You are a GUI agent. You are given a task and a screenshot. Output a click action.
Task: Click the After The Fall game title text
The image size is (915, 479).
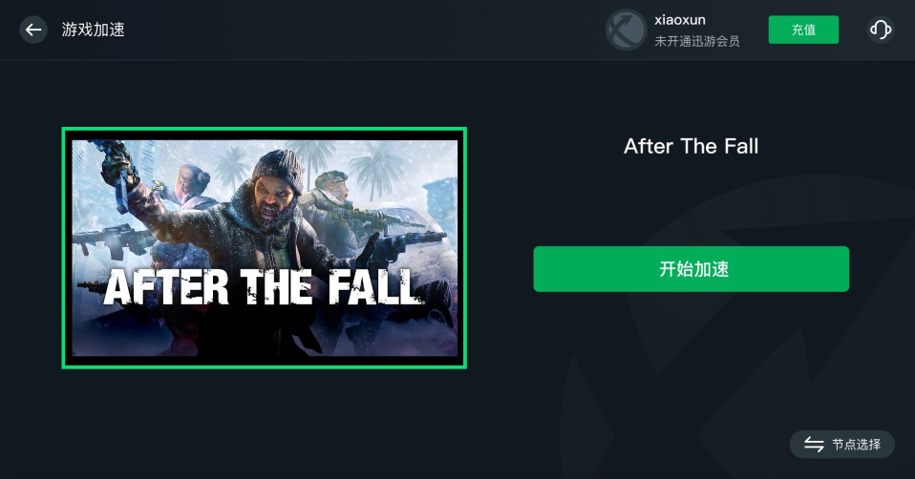click(x=691, y=146)
